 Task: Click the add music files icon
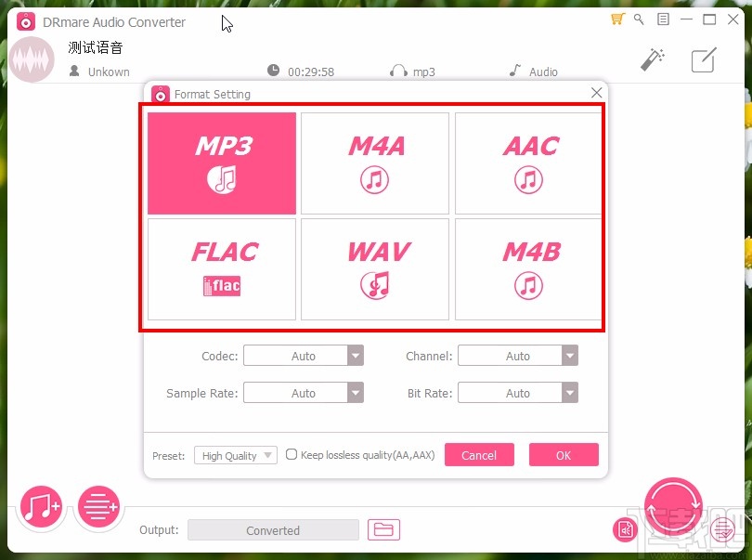40,506
